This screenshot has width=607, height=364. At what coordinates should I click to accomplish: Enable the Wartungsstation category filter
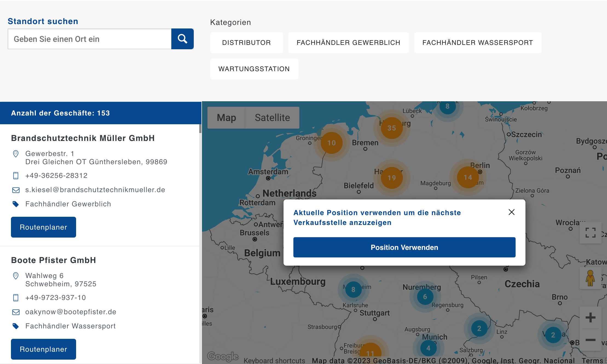[x=254, y=69]
